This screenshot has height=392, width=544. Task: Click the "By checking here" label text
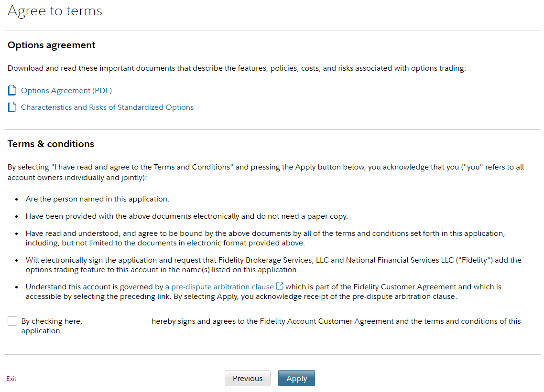click(52, 321)
